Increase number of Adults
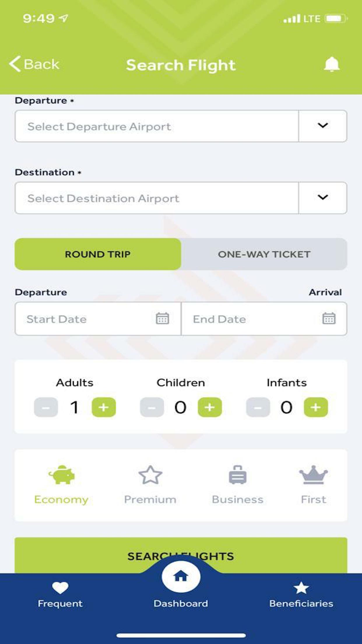The image size is (362, 644). [104, 407]
